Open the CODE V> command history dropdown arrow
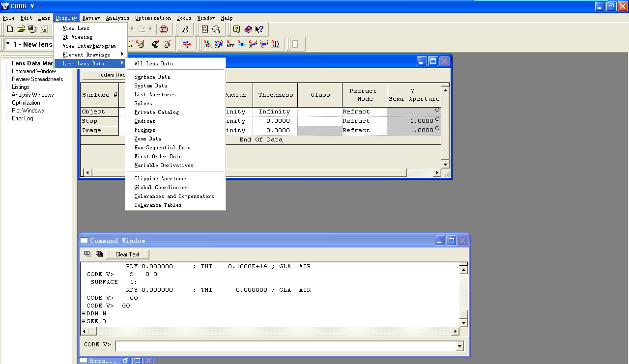The height and width of the screenshot is (364, 629). pos(459,346)
